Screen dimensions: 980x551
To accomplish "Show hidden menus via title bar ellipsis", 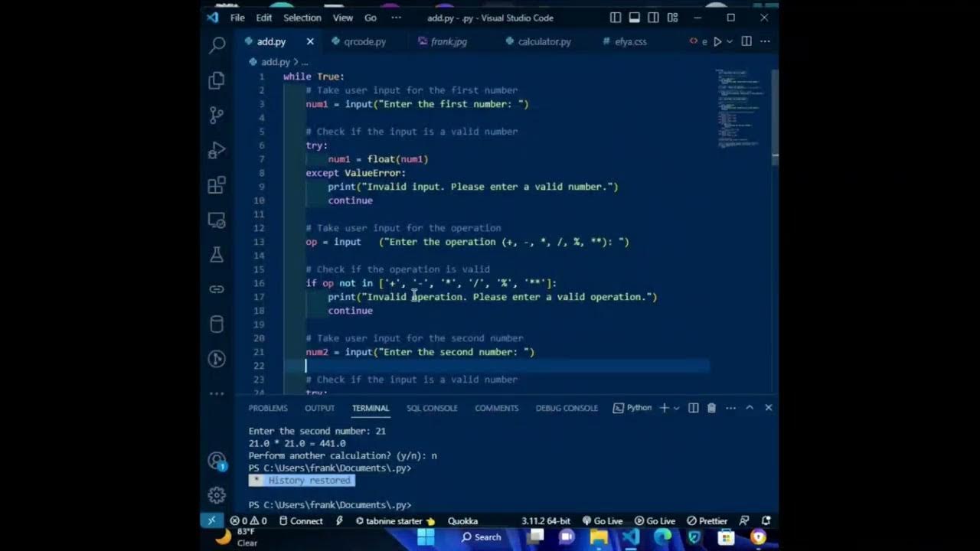I will point(396,18).
